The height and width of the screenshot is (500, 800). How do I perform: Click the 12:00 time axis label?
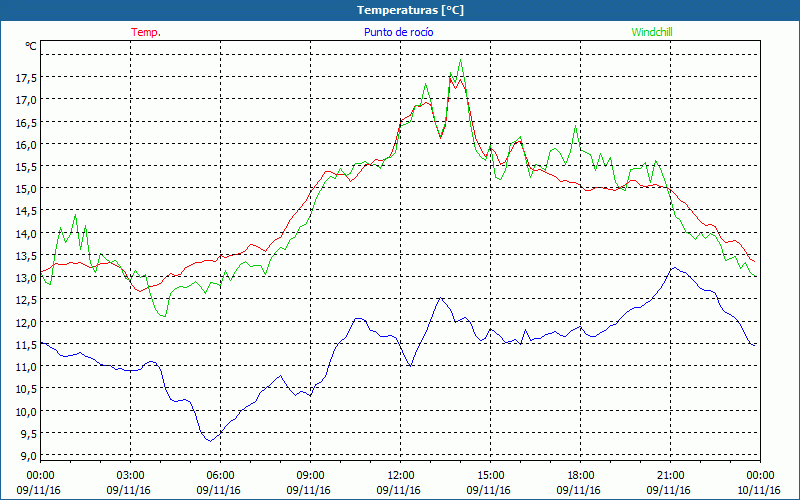(x=401, y=476)
